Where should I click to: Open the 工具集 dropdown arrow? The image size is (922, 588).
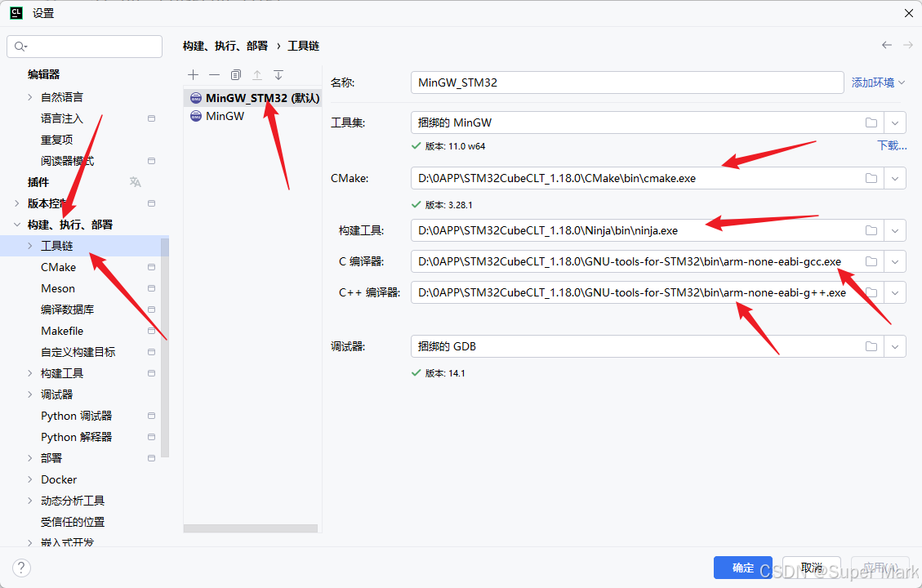tap(894, 122)
